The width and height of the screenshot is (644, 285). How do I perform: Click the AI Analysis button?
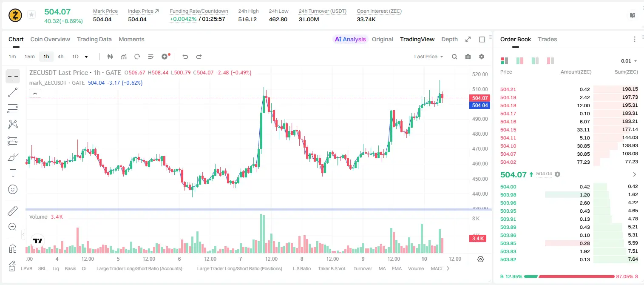tap(350, 39)
